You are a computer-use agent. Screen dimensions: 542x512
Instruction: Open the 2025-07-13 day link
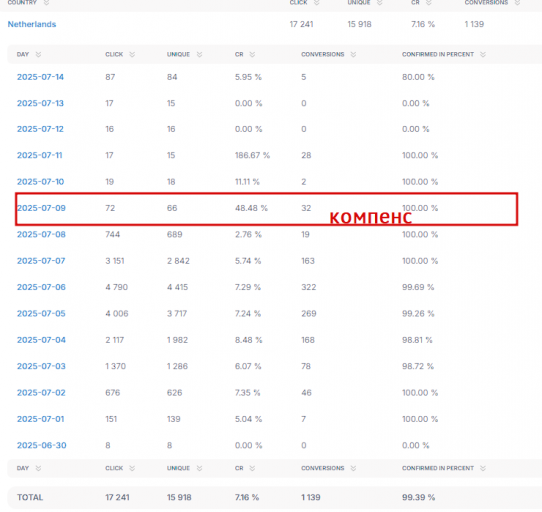(40, 103)
